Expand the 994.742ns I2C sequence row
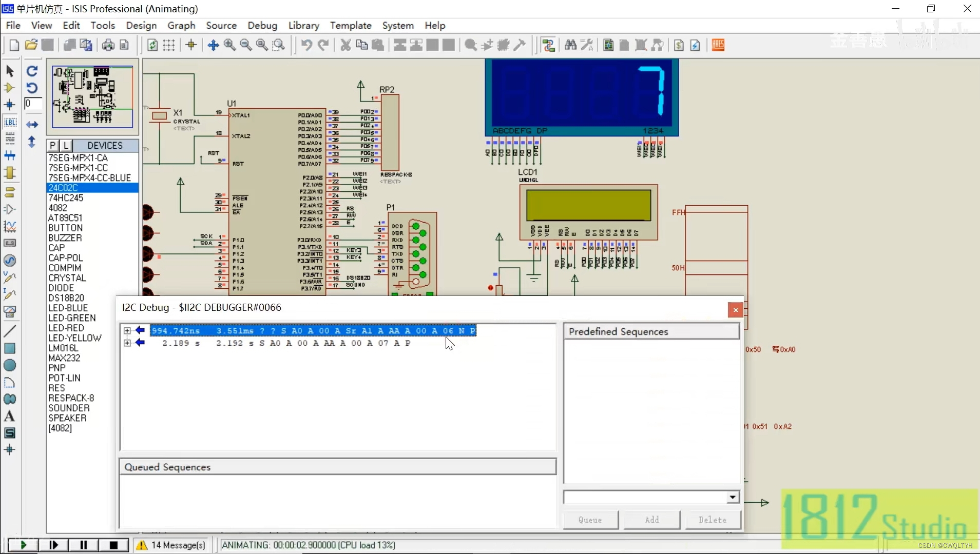The width and height of the screenshot is (980, 554). tap(127, 331)
